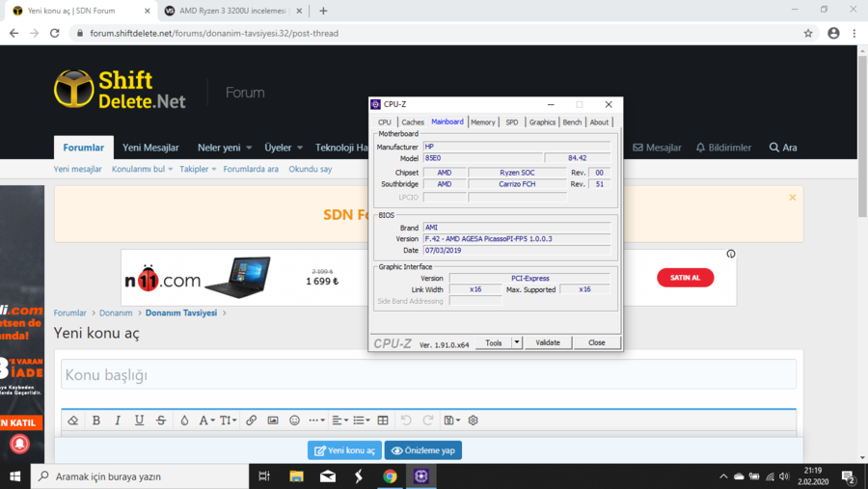Open the font family dropdown in editor
This screenshot has height=489, width=868.
pos(206,421)
